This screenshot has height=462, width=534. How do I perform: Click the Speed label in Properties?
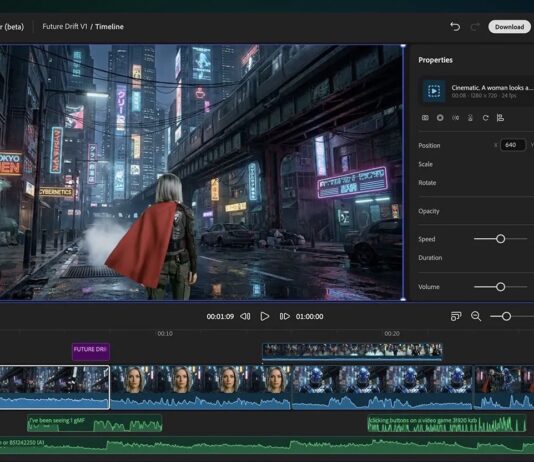(x=426, y=239)
